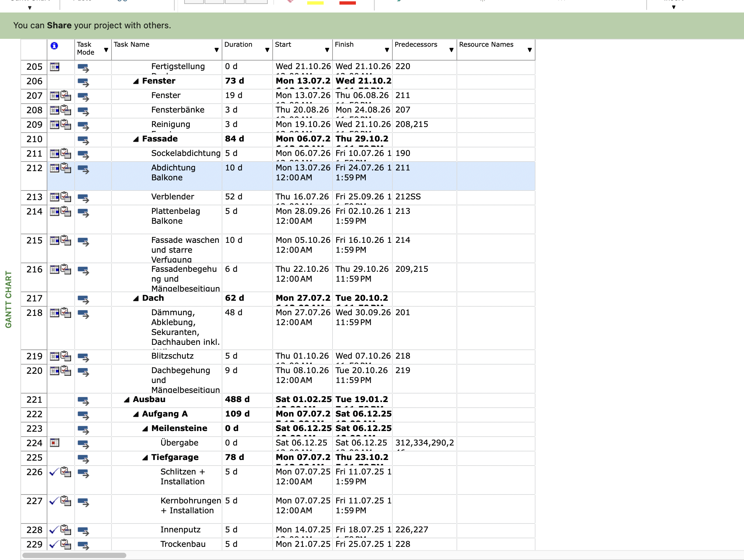
Task: Click the calendar icon in row 209
Action: point(55,124)
